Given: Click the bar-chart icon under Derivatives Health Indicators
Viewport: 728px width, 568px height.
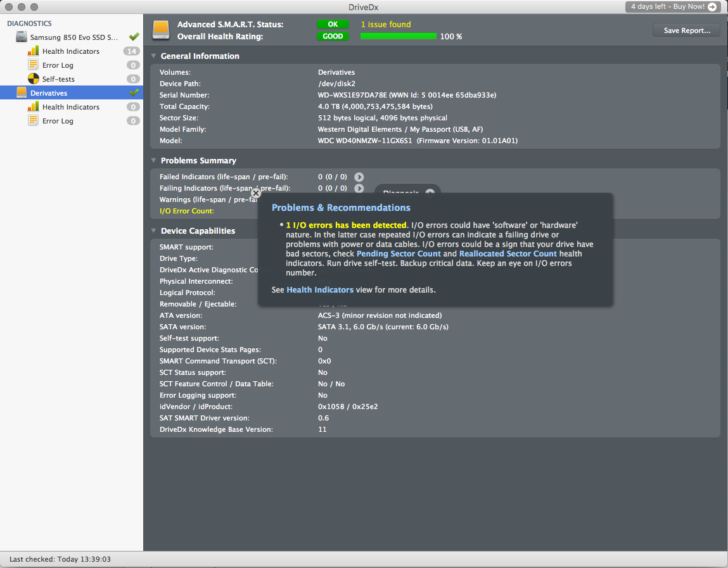Looking at the screenshot, I should click(33, 107).
